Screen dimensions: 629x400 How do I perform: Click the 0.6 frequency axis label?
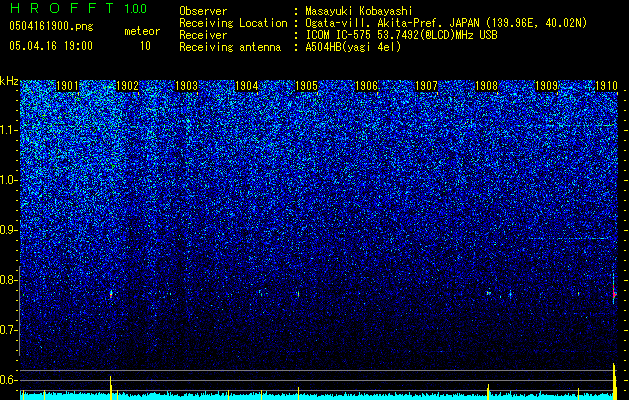pyautogui.click(x=9, y=380)
